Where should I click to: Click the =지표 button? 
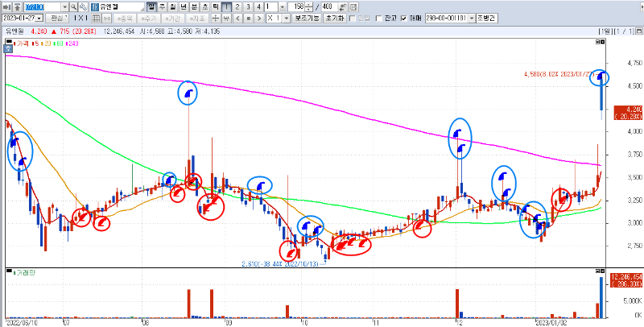(x=197, y=19)
